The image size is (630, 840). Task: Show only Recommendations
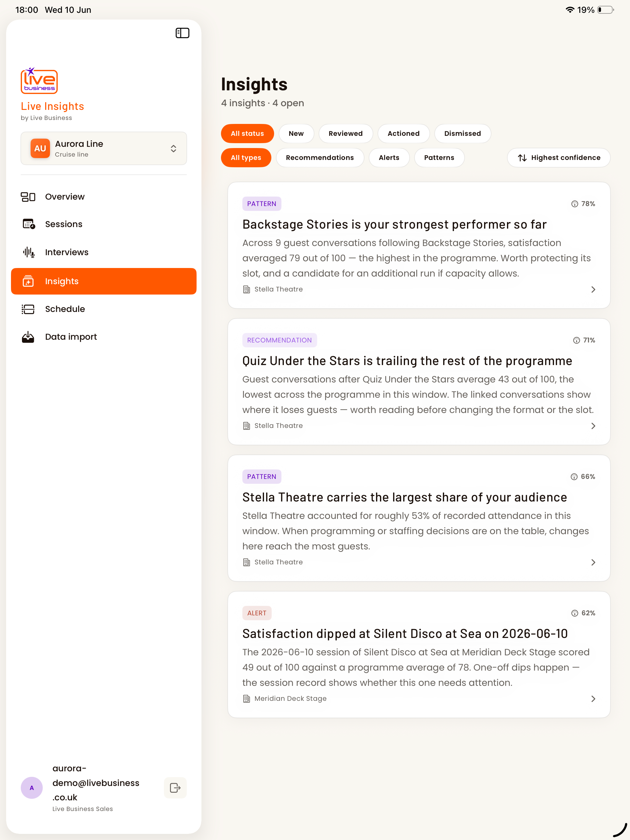(320, 157)
